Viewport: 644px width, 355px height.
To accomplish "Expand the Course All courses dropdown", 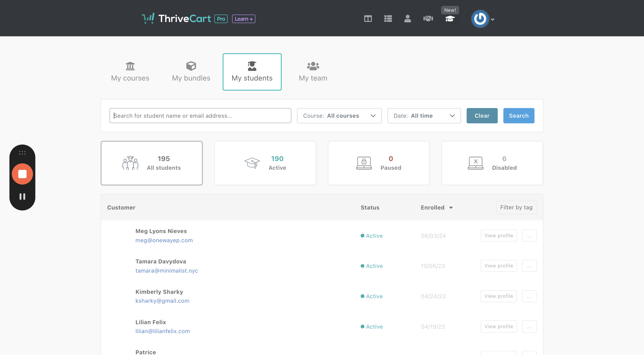I will click(339, 116).
